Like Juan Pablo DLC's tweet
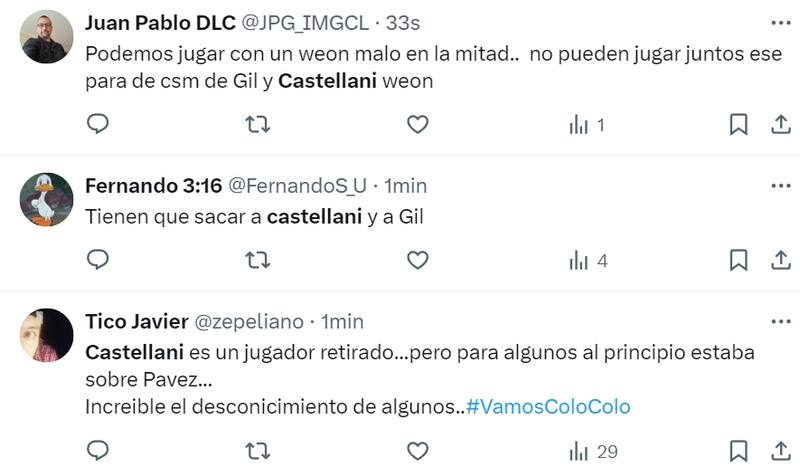This screenshot has width=800, height=467. (x=417, y=124)
